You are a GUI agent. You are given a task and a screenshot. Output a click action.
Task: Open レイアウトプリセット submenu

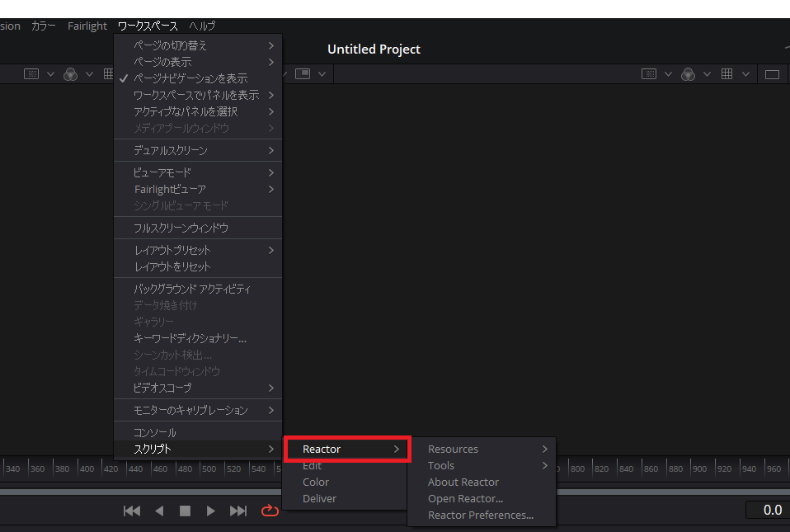pos(198,251)
